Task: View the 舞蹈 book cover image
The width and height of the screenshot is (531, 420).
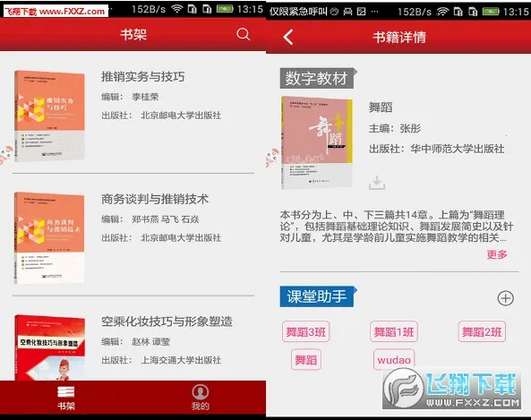Action: [x=317, y=142]
